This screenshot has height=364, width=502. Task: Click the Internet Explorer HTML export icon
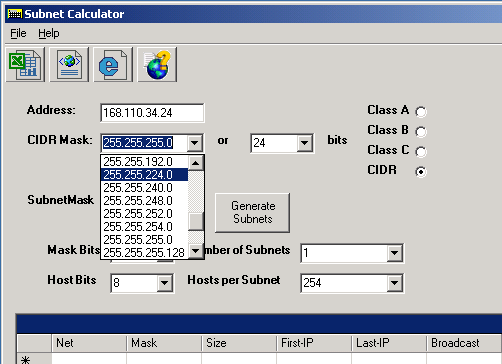pyautogui.click(x=113, y=65)
